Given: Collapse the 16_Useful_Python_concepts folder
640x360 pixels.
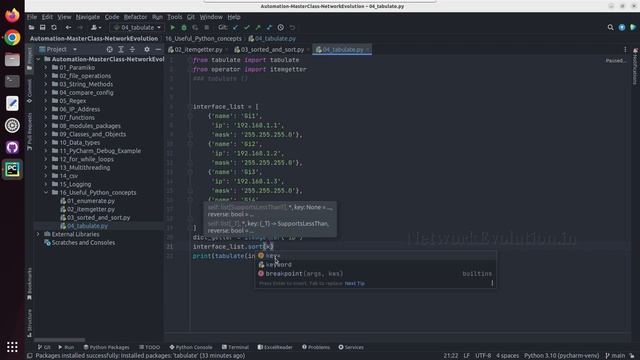Looking at the screenshot, I should click(x=46, y=192).
